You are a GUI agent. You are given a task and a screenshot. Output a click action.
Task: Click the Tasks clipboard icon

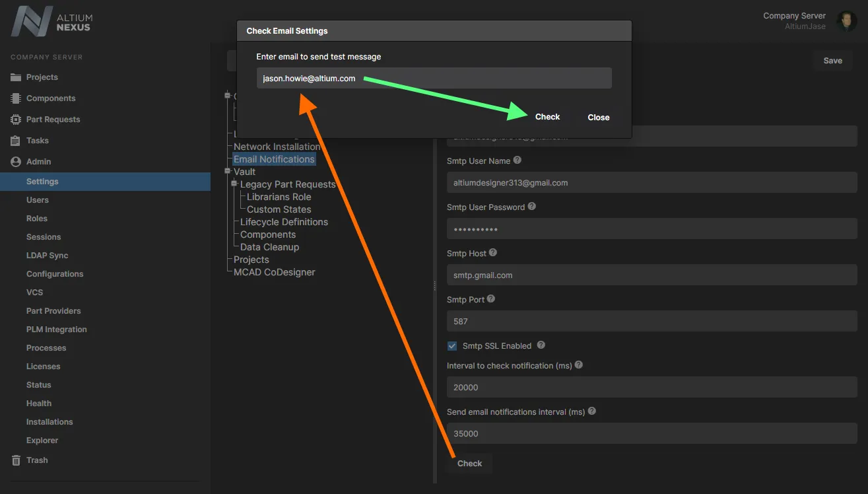pyautogui.click(x=16, y=141)
